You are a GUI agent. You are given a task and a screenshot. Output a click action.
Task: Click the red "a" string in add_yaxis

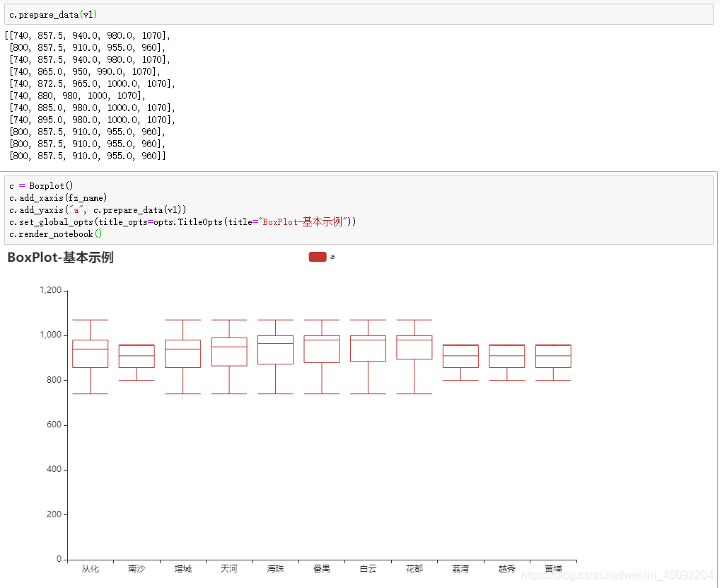pyautogui.click(x=76, y=209)
